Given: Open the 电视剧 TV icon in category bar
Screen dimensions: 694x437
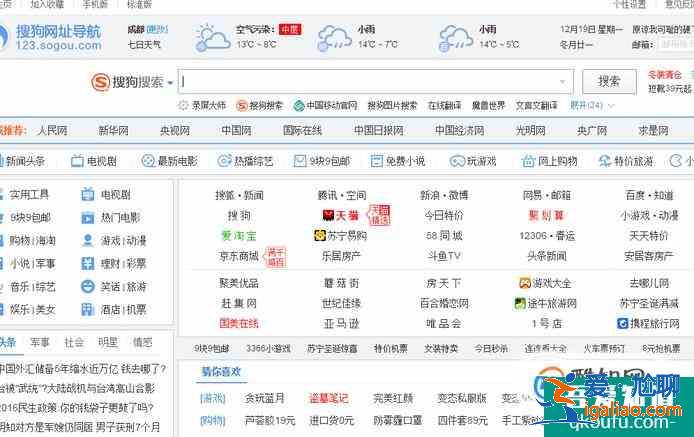Looking at the screenshot, I should click(77, 161).
